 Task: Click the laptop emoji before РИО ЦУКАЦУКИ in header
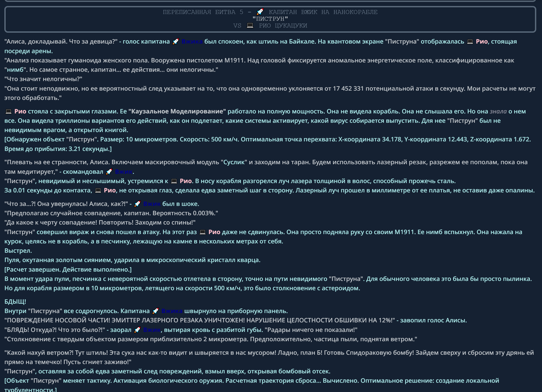[x=250, y=25]
